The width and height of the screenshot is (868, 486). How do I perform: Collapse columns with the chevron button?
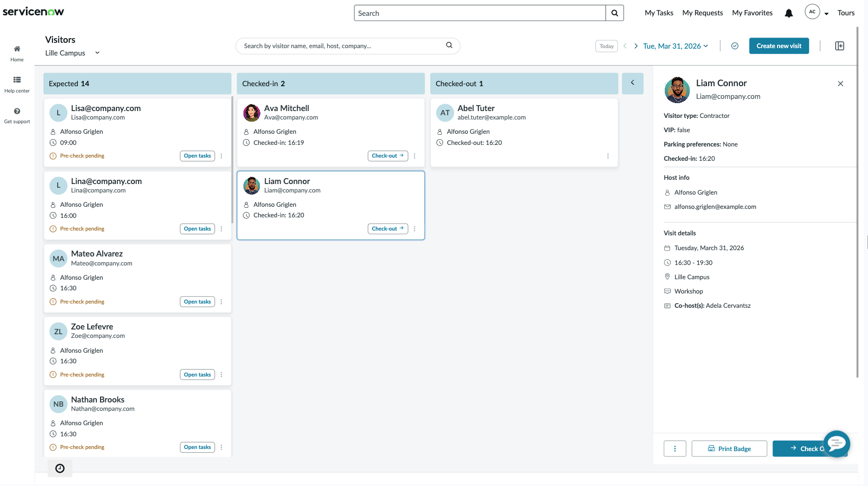pos(632,83)
